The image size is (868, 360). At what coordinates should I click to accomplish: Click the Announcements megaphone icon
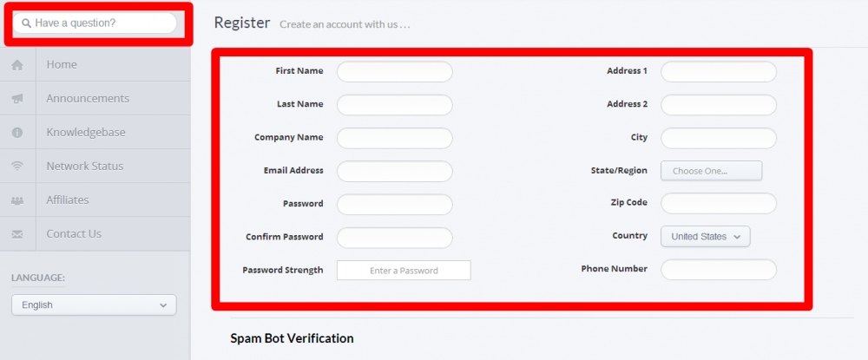(17, 99)
